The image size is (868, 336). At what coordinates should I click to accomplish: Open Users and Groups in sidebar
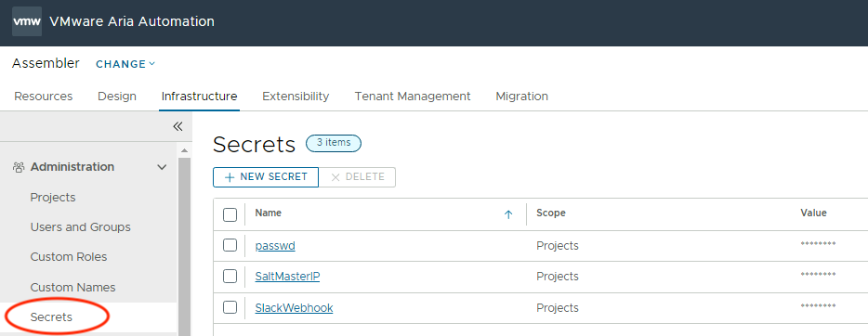pyautogui.click(x=80, y=227)
